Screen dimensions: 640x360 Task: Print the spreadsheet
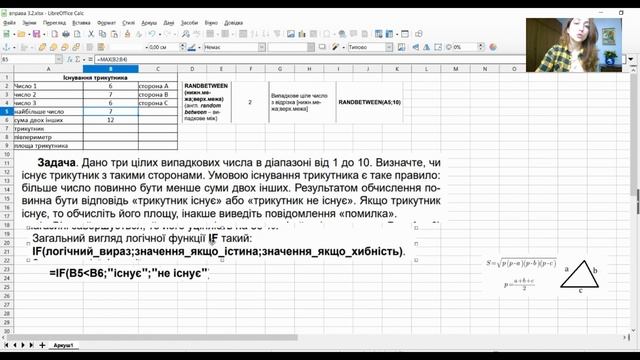66,34
